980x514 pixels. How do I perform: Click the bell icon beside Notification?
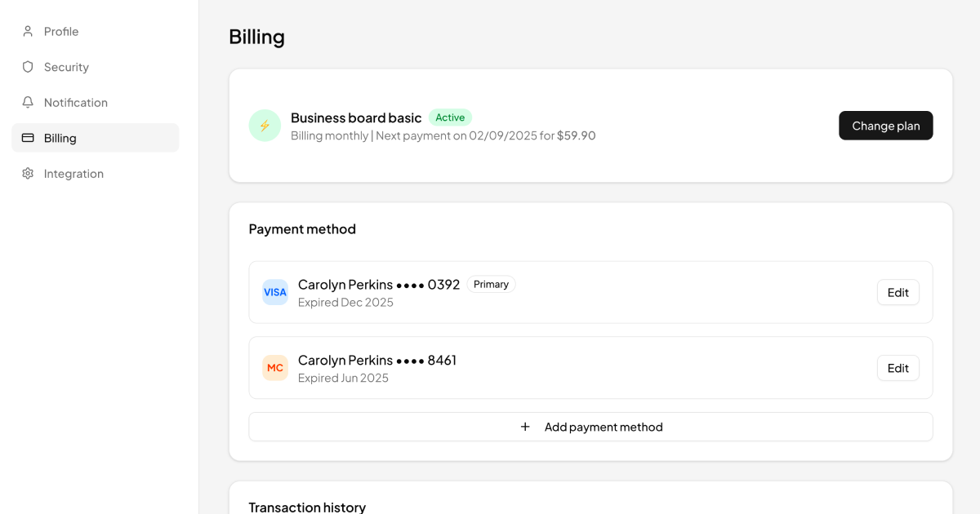pyautogui.click(x=28, y=102)
